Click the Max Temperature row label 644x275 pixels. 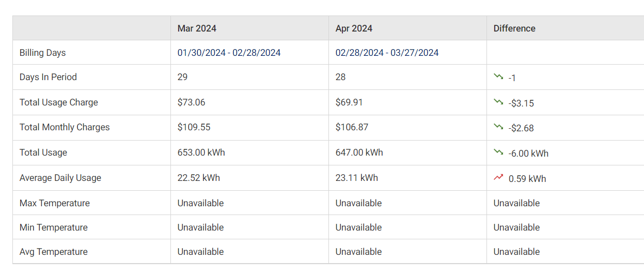tap(55, 203)
